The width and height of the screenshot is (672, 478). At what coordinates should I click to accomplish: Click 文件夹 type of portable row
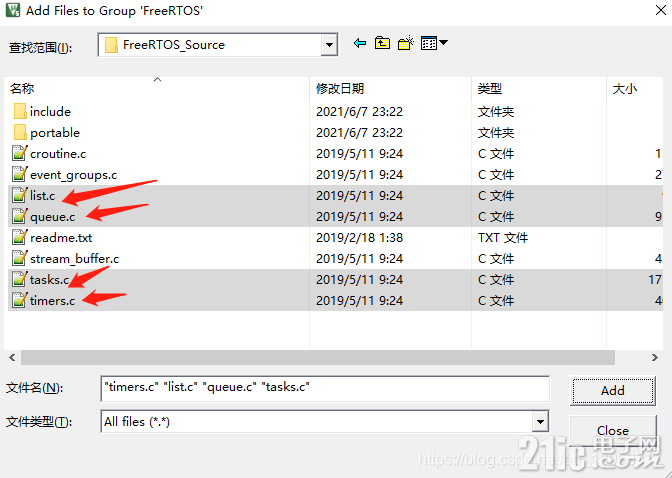point(495,133)
